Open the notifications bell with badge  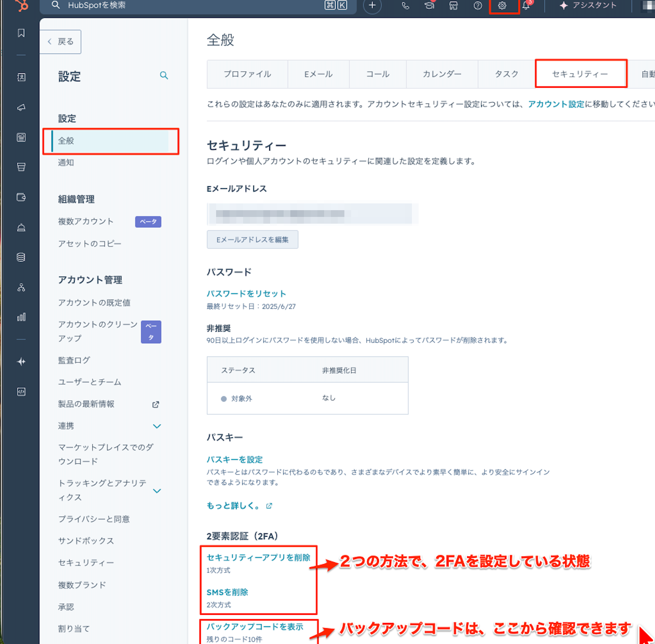click(x=525, y=5)
